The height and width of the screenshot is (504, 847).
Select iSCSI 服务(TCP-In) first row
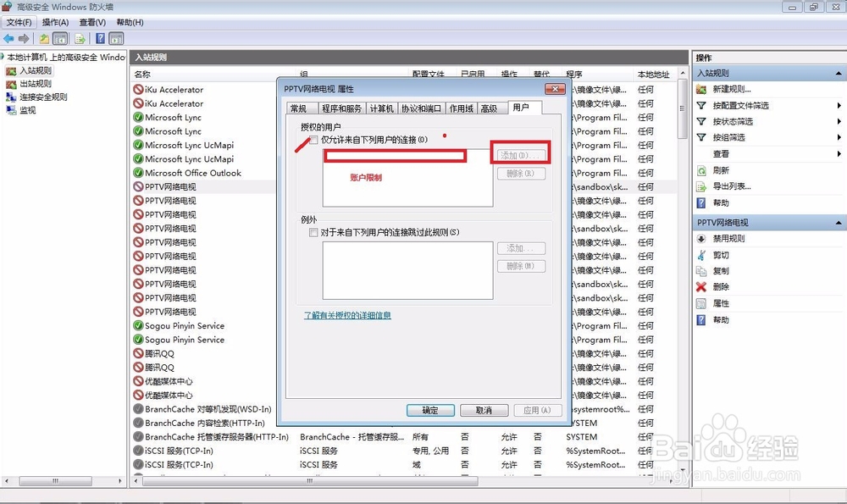tap(178, 451)
